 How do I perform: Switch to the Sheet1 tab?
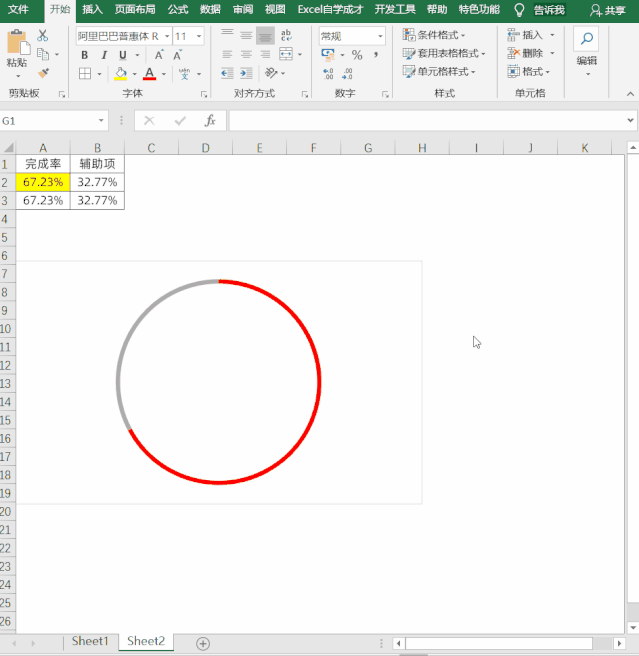pos(90,642)
